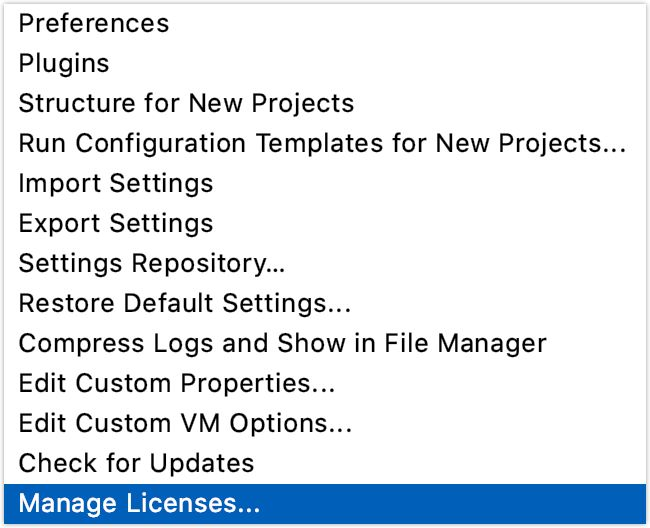Click Check for Updates
650x528 pixels.
tap(137, 463)
